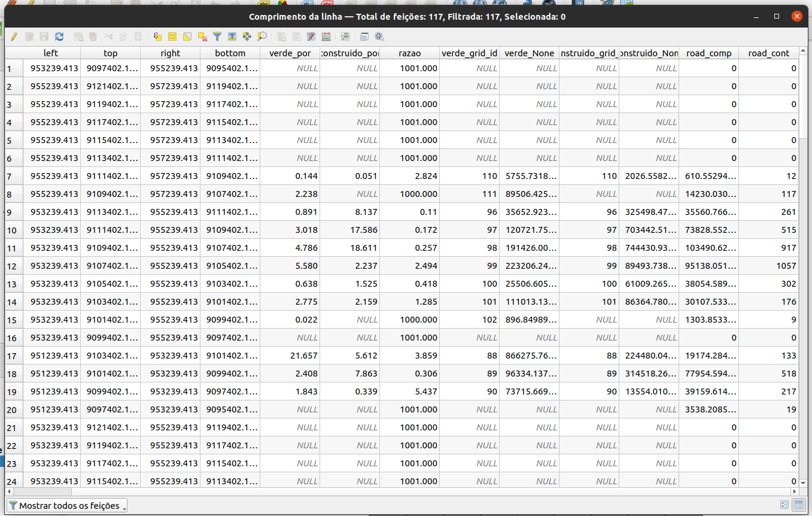
Task: Click the 'road_cont' column header
Action: (769, 53)
